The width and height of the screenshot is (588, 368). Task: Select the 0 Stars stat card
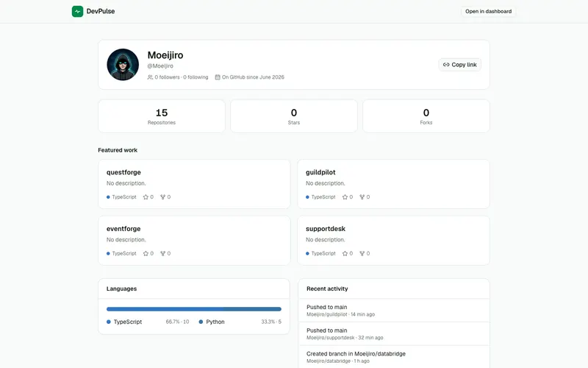(294, 116)
